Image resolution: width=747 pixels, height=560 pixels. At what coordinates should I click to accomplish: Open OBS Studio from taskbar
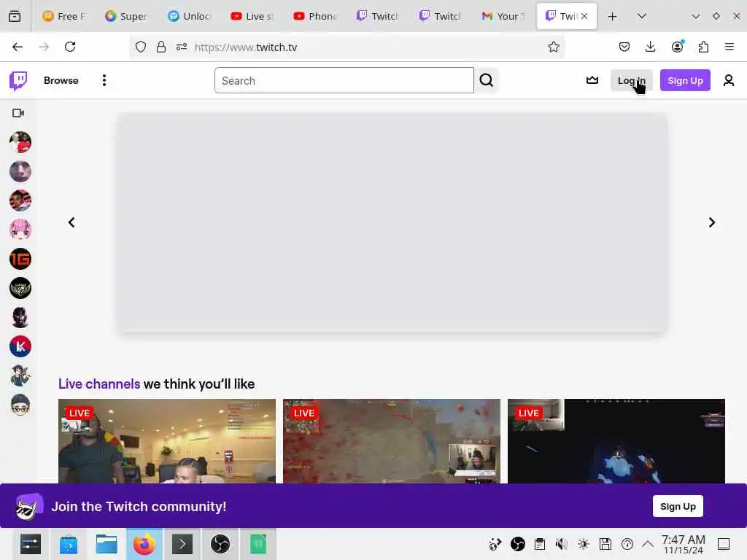pos(220,544)
